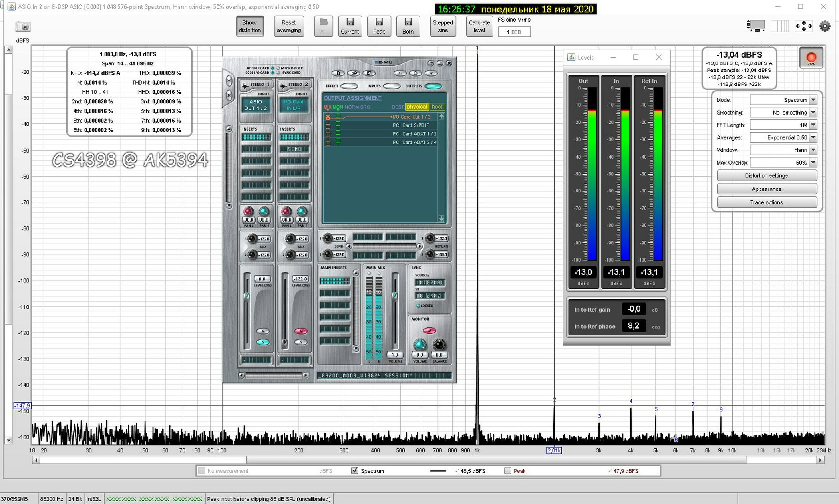Click the frequency axis limits bars icon
The width and height of the screenshot is (839, 504).
coord(779,26)
